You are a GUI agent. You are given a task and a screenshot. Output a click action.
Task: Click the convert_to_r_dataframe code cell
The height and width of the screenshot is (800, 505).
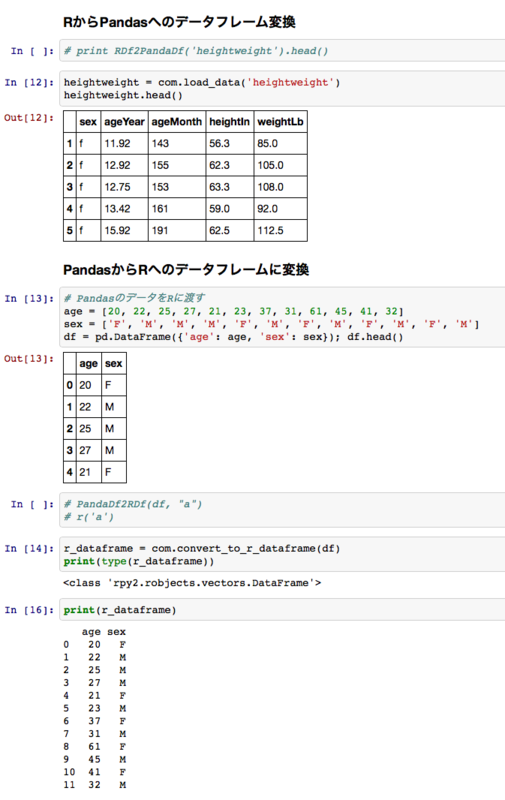282,555
